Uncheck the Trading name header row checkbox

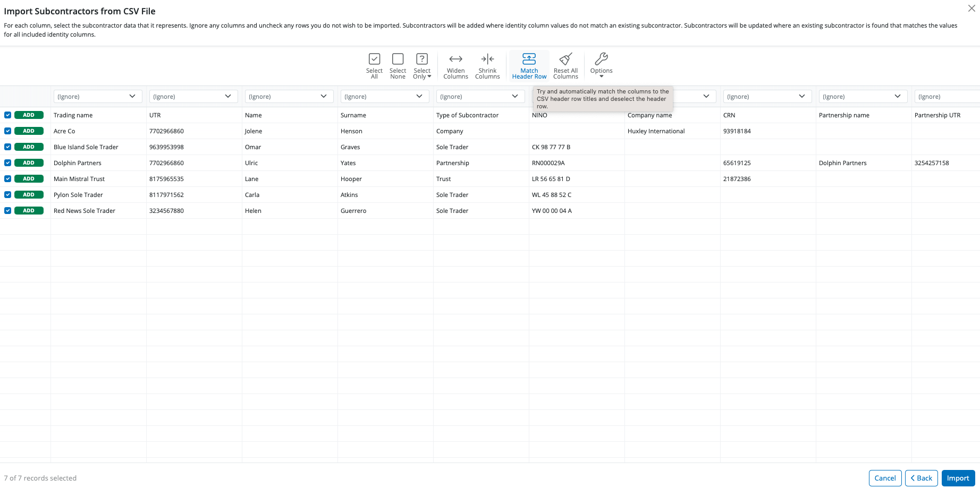8,115
